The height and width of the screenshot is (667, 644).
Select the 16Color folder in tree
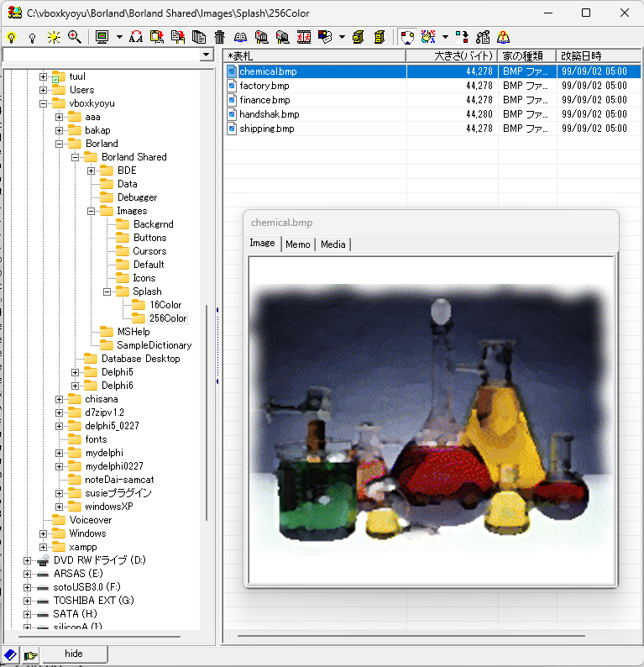click(x=165, y=305)
